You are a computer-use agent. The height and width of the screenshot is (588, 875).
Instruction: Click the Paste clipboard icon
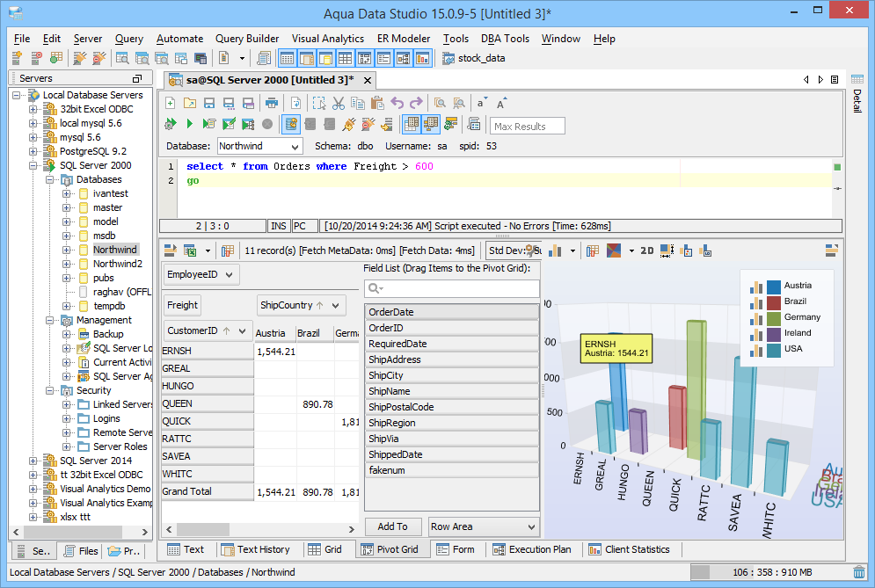[x=377, y=103]
